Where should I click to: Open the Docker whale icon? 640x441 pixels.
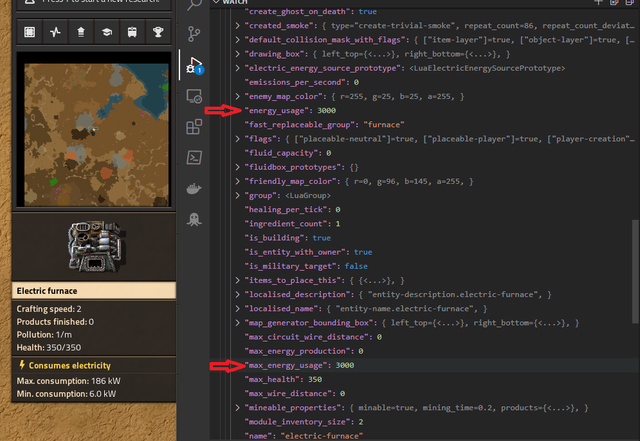[194, 189]
